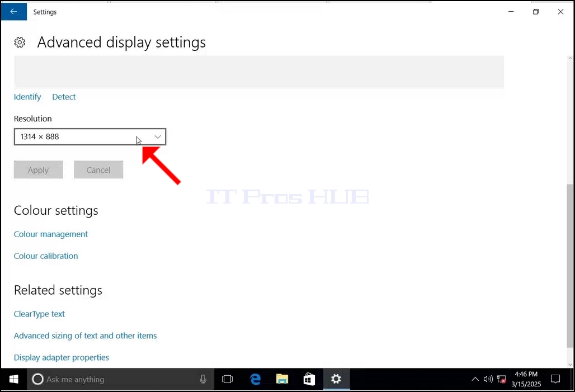Open the clock showing 4:46 PM

pyautogui.click(x=526, y=379)
